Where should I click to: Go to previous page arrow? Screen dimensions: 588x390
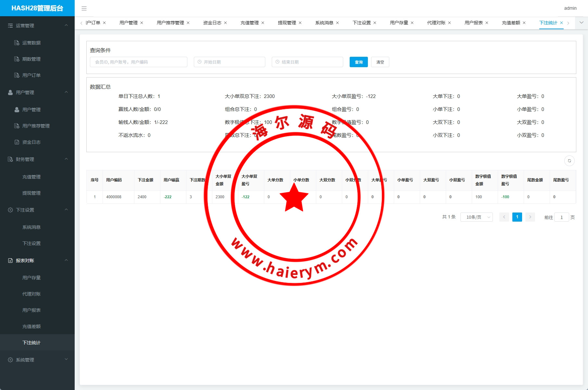[504, 217]
